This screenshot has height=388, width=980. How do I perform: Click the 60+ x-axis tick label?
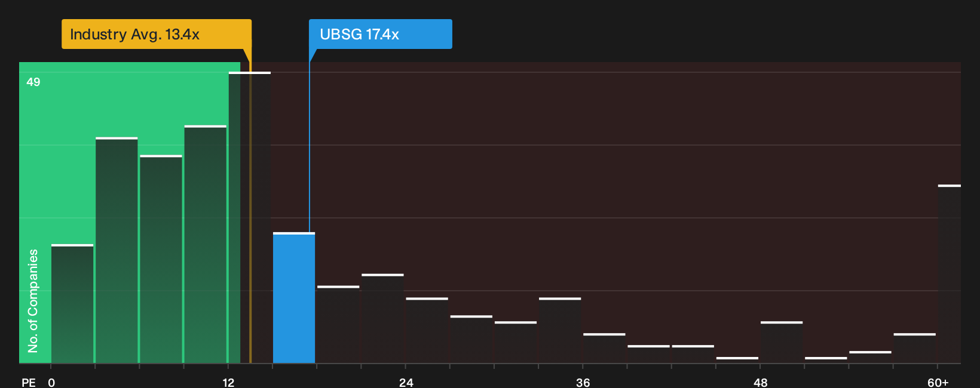(x=938, y=382)
